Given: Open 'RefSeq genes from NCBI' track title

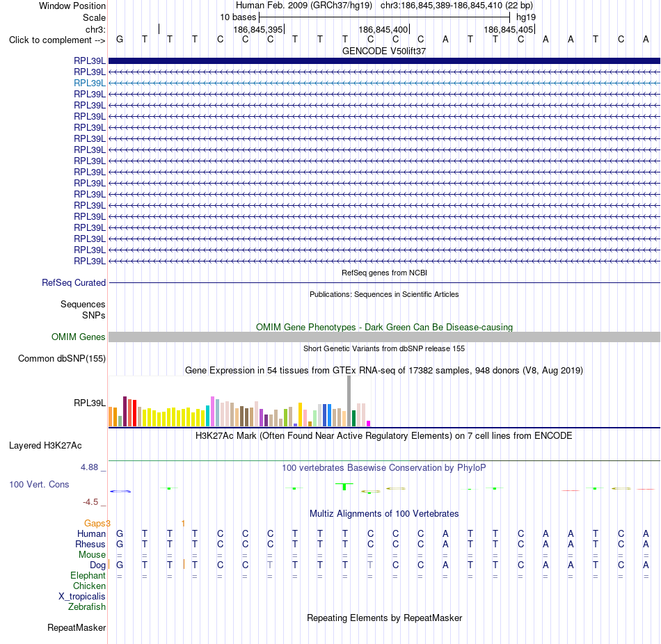Looking at the screenshot, I should 384,273.
